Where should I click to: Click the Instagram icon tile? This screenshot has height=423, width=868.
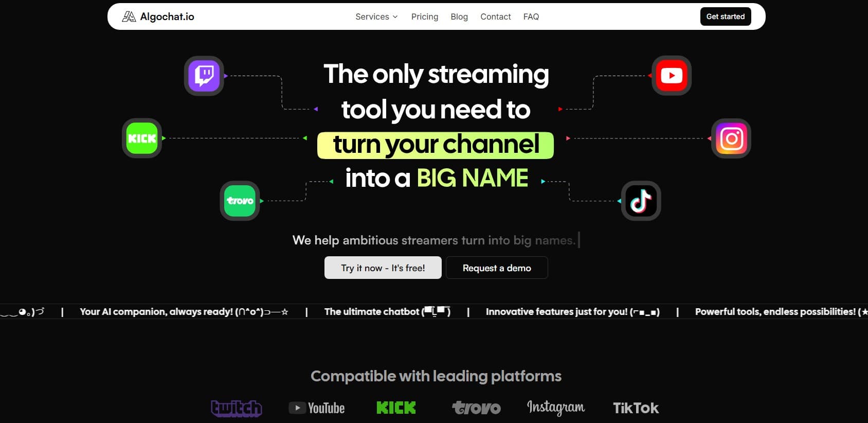pos(731,138)
